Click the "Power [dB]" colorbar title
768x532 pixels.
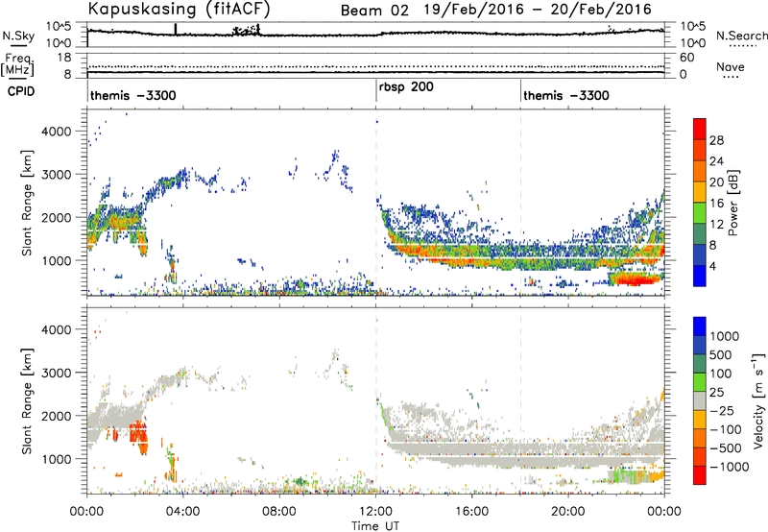coord(732,203)
